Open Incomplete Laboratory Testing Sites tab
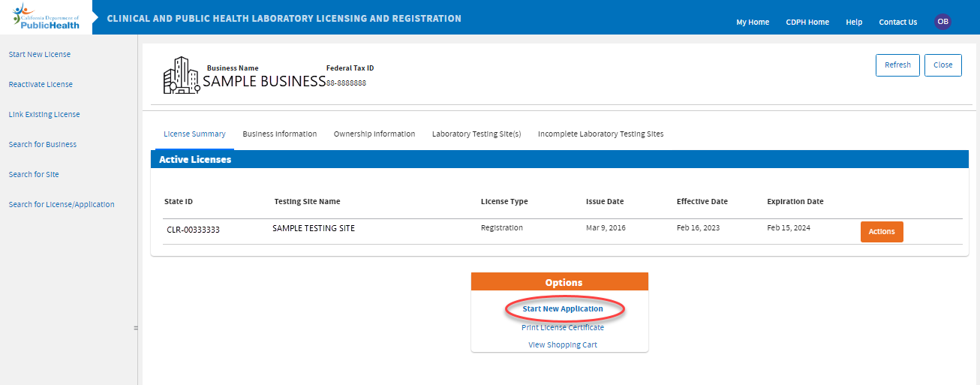Viewport: 980px width, 385px height. coord(600,134)
